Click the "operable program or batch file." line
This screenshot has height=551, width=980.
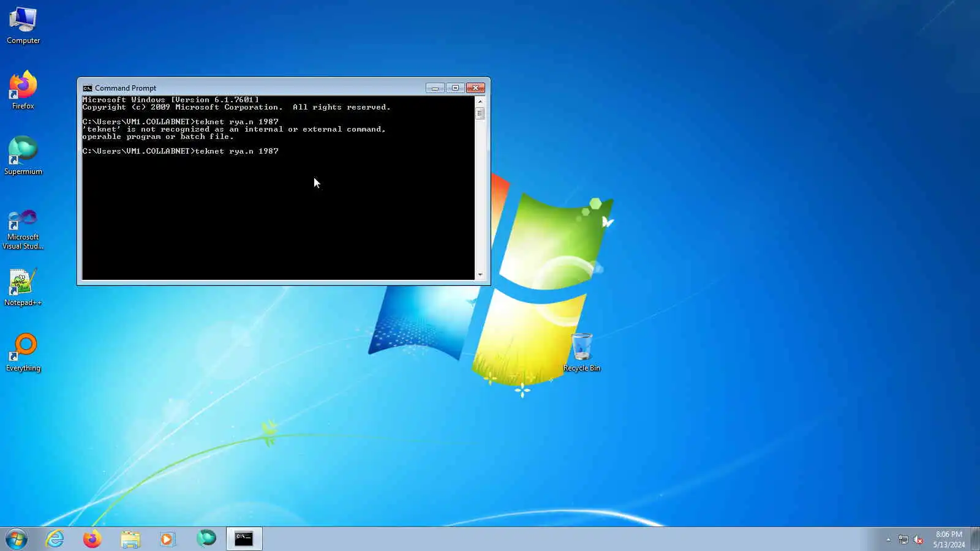(x=158, y=137)
